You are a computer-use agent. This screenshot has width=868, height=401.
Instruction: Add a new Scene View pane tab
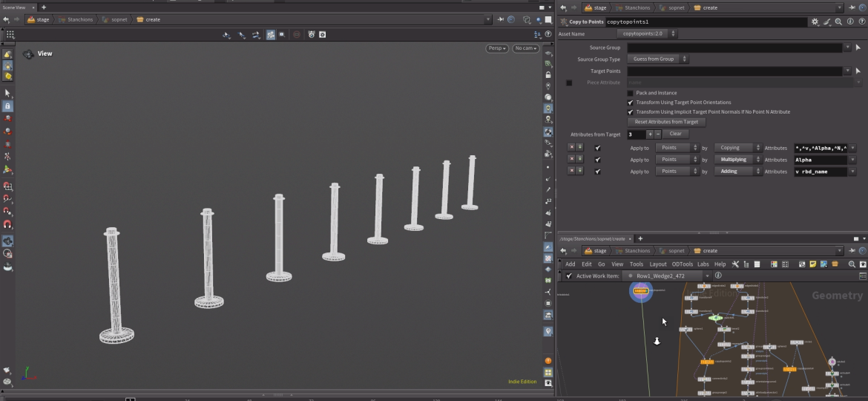coord(44,7)
